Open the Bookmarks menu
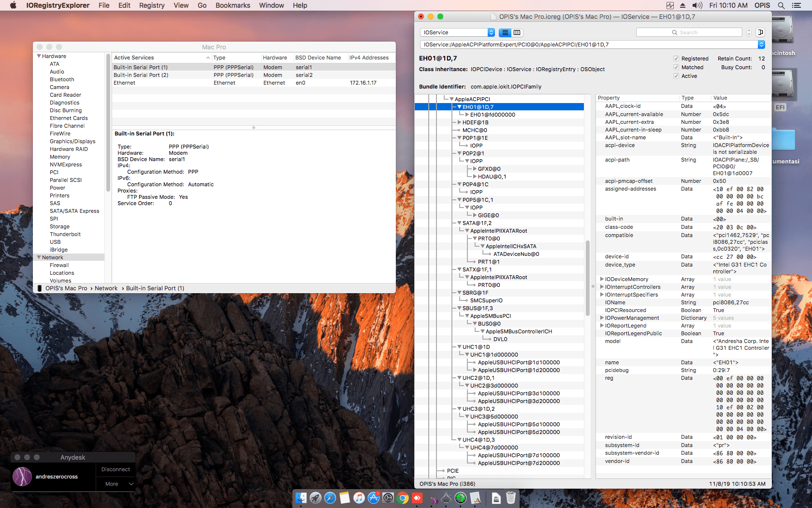Screen dimensions: 812x508 point(233,5)
